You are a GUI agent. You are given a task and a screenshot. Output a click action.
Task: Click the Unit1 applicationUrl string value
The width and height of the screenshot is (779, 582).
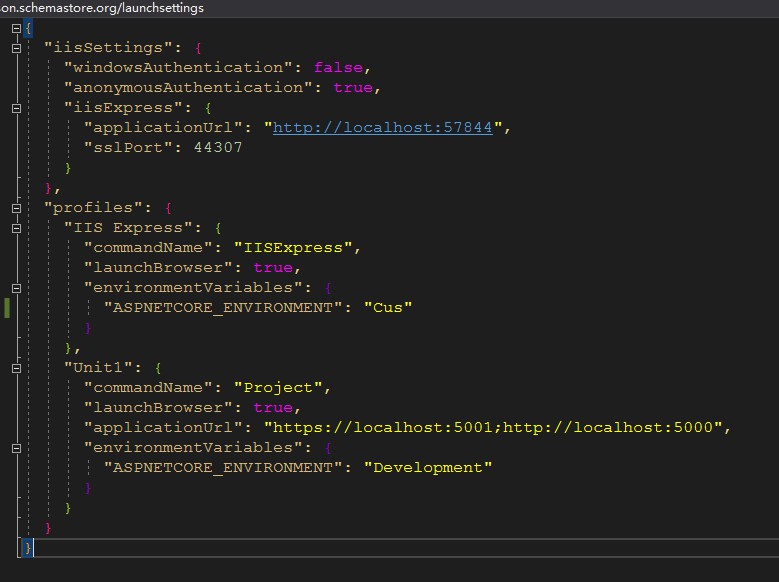coord(493,427)
